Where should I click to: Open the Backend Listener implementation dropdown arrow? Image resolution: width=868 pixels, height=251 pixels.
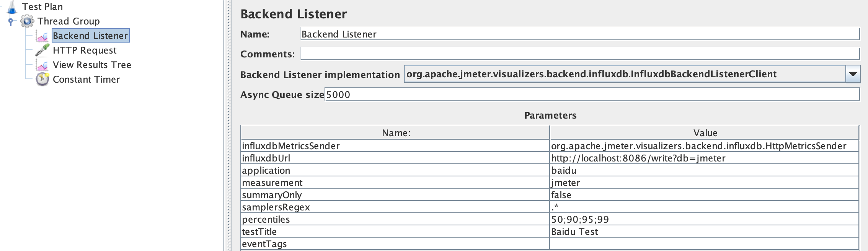click(x=853, y=74)
